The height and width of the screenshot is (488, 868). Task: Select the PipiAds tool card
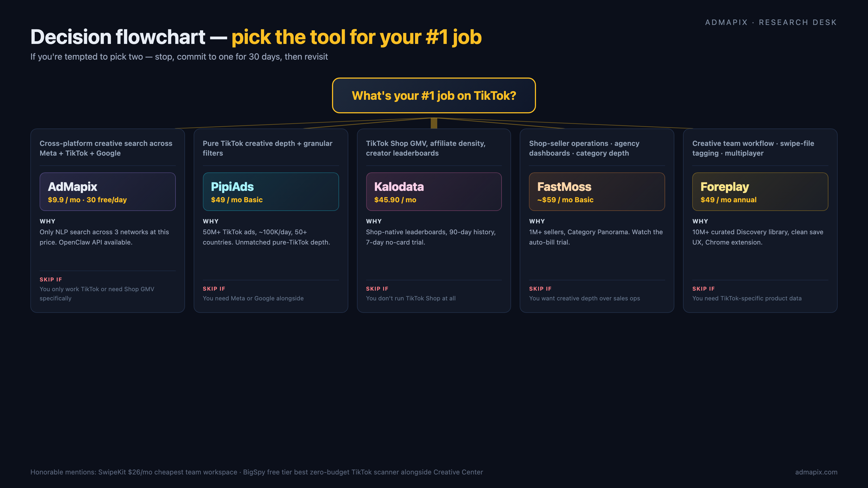(x=271, y=192)
